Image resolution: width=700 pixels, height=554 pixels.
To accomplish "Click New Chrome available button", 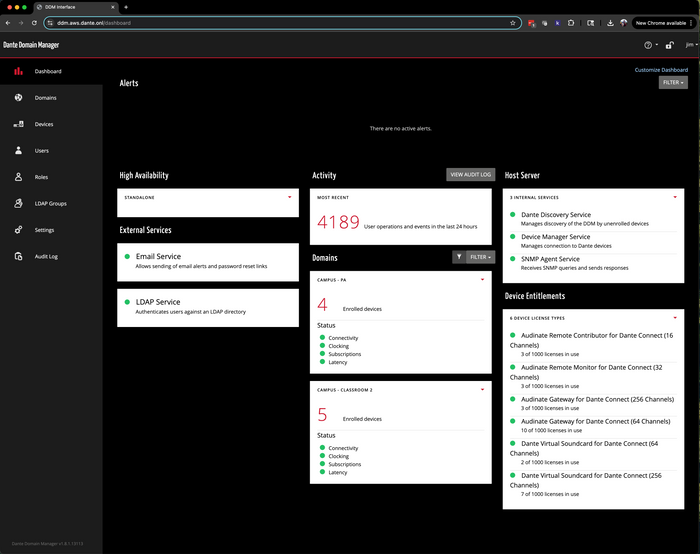I will (664, 23).
